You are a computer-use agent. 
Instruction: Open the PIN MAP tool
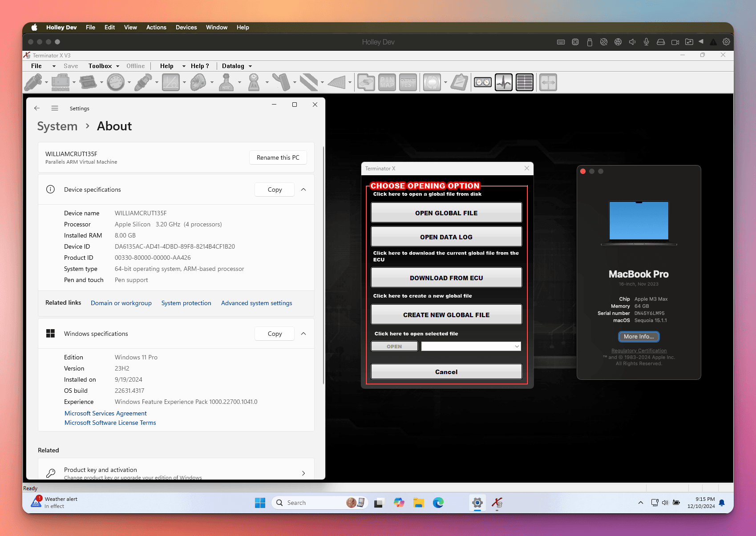point(386,82)
